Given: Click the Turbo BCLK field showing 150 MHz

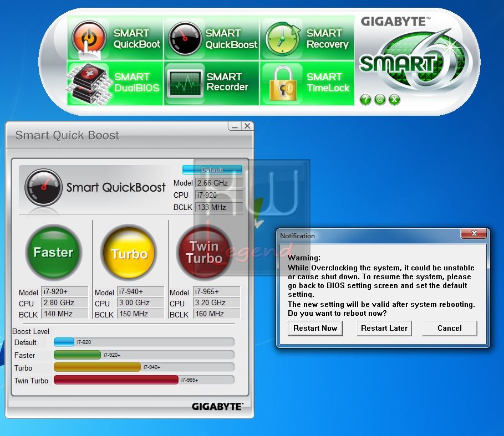Looking at the screenshot, I should (140, 314).
